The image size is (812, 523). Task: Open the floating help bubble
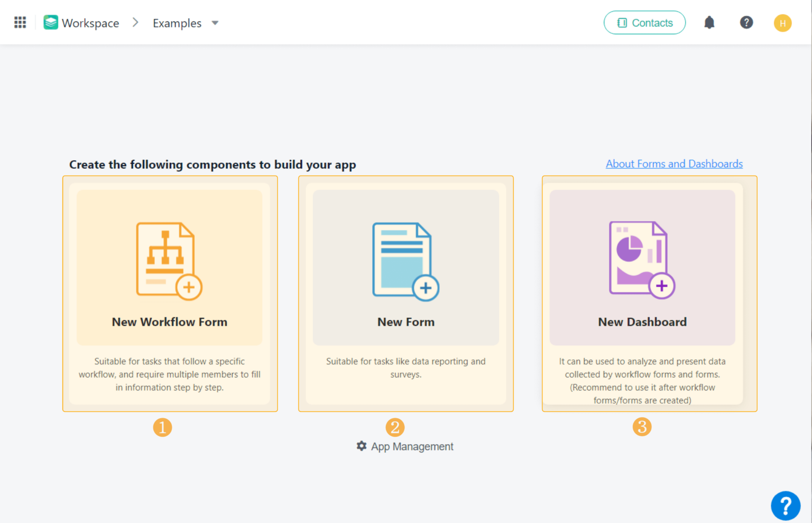click(786, 506)
